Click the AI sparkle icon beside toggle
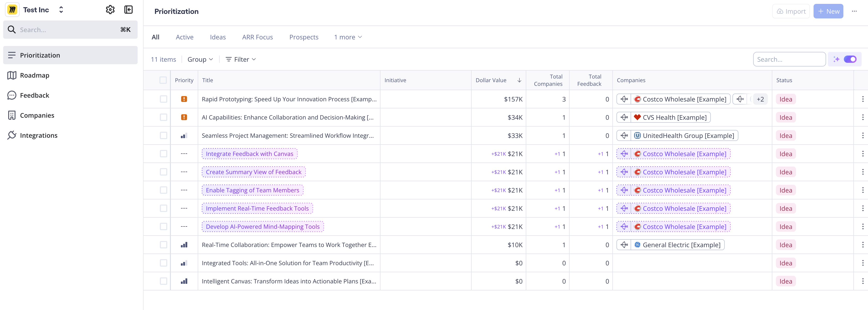The height and width of the screenshot is (310, 868). point(836,59)
